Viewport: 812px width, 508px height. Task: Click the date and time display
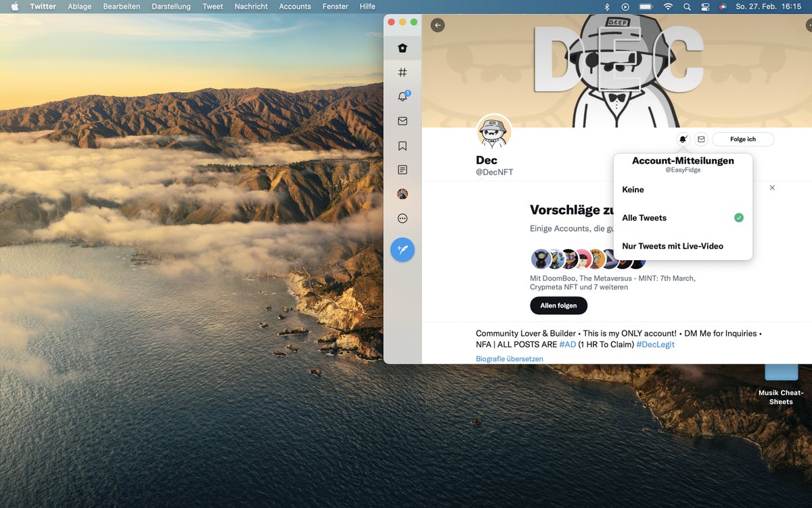click(768, 7)
